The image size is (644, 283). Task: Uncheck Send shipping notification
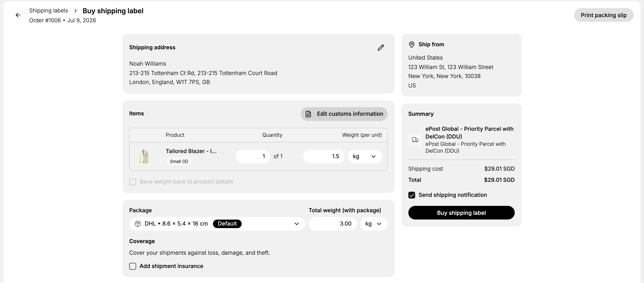point(412,195)
